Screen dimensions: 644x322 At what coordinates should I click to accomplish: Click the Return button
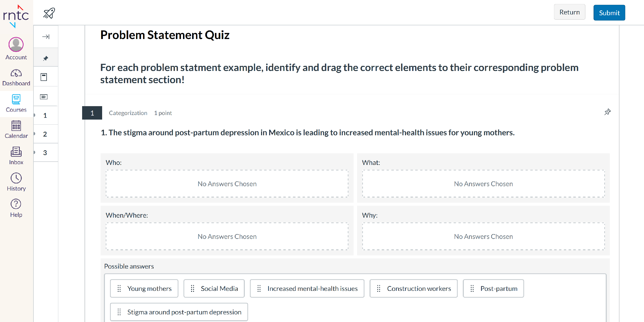pyautogui.click(x=569, y=12)
